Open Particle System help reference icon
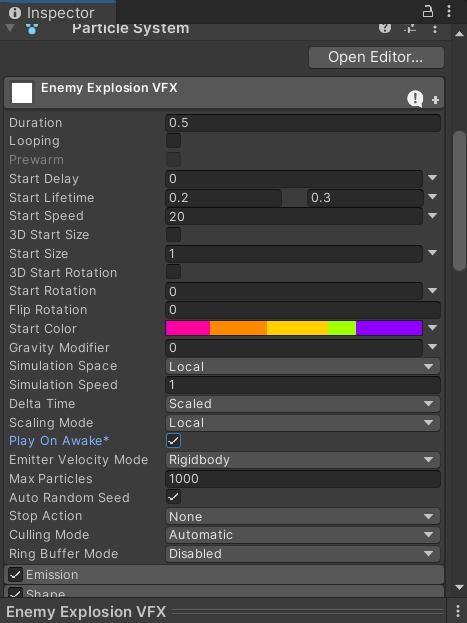467x623 pixels. [385, 28]
